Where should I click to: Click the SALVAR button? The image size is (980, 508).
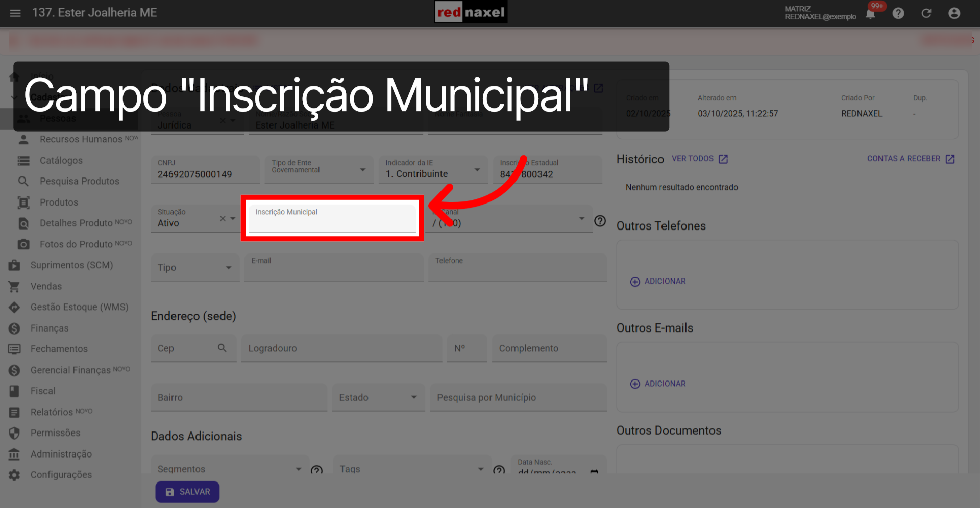click(x=187, y=492)
